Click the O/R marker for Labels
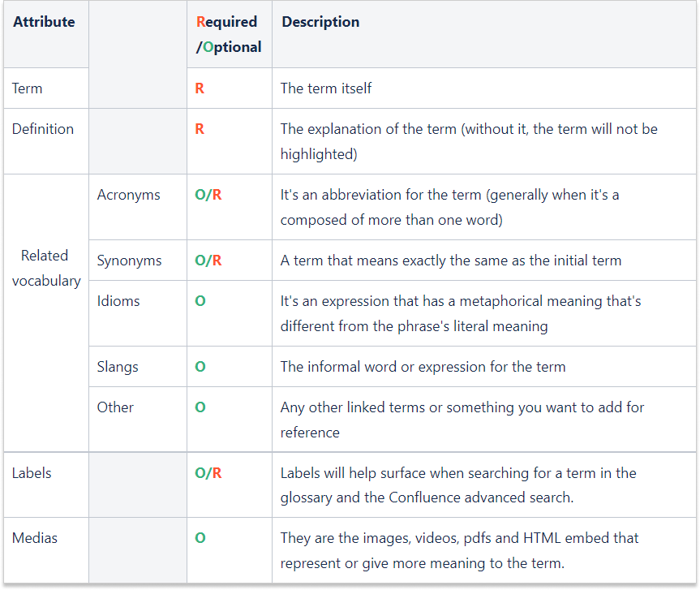Screen dimensions: 700x590 click(x=208, y=473)
